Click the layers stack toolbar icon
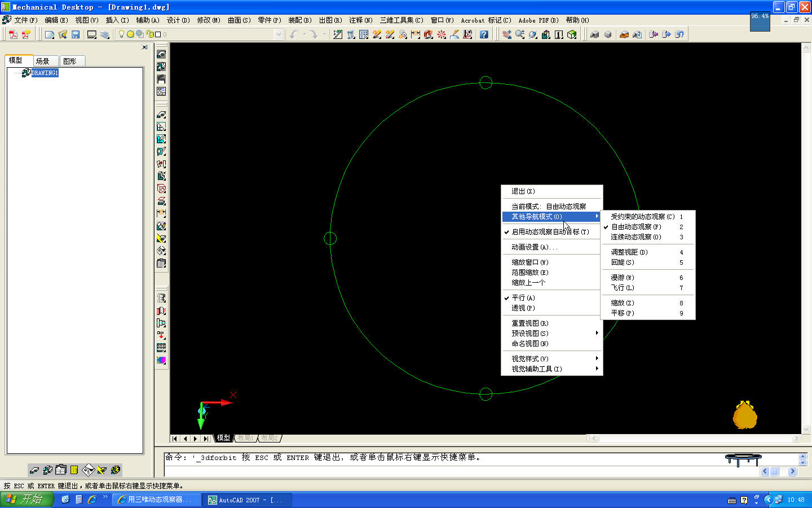Viewport: 812px width, 508px height. coord(105,34)
